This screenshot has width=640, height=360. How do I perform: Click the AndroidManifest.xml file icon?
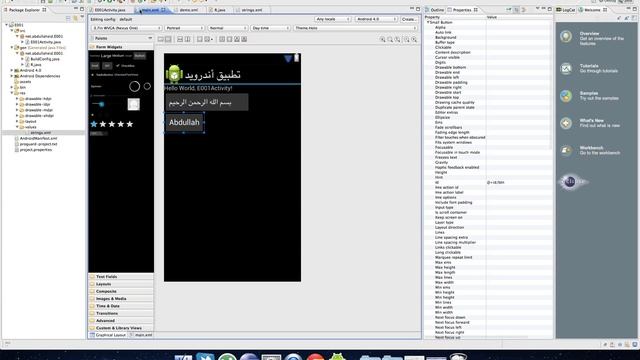tap(17, 138)
